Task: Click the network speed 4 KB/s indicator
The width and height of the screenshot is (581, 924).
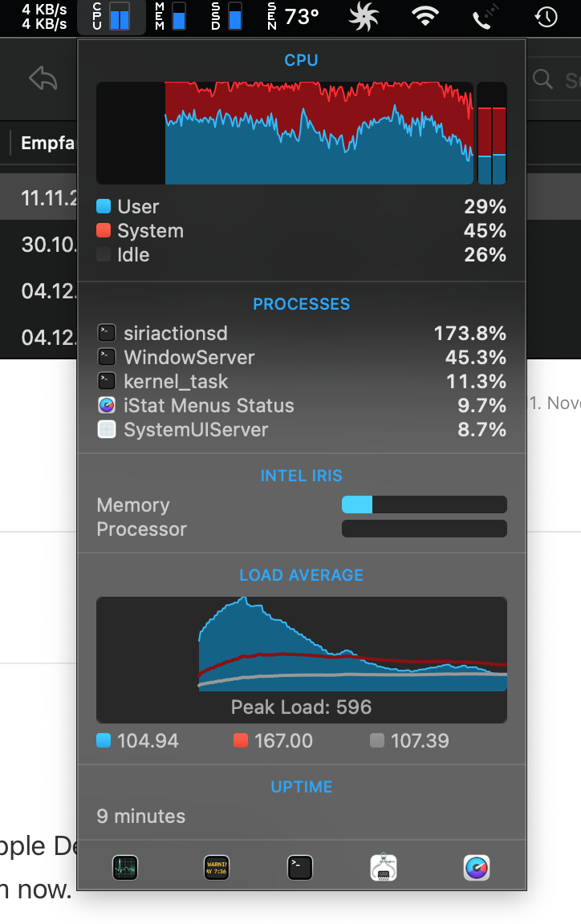Action: [44, 17]
